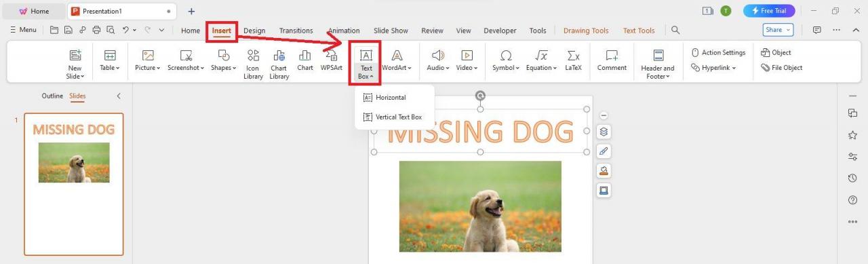Collapse the slide panel with chevron
This screenshot has width=868, height=264.
click(x=118, y=96)
